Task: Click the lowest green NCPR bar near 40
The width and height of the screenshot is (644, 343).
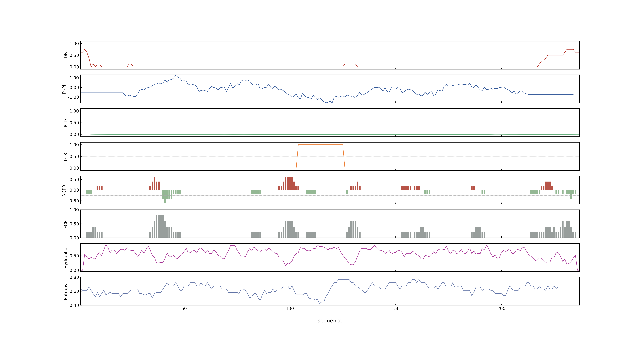Action: (x=165, y=196)
